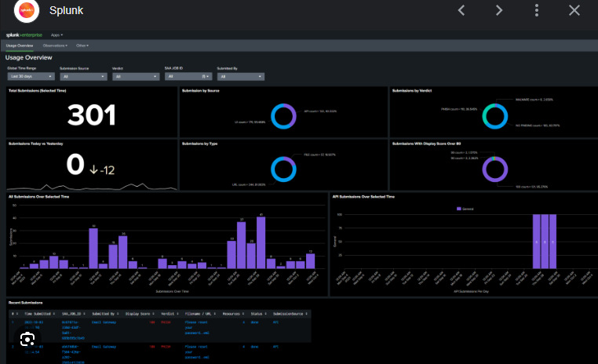Open the Global Time Range dropdown
The width and height of the screenshot is (598, 364).
pyautogui.click(x=31, y=76)
